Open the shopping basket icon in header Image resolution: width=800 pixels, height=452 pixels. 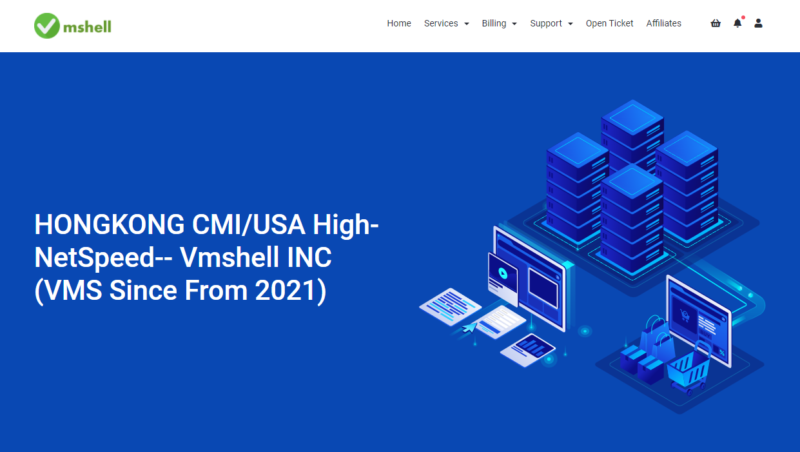click(x=715, y=23)
